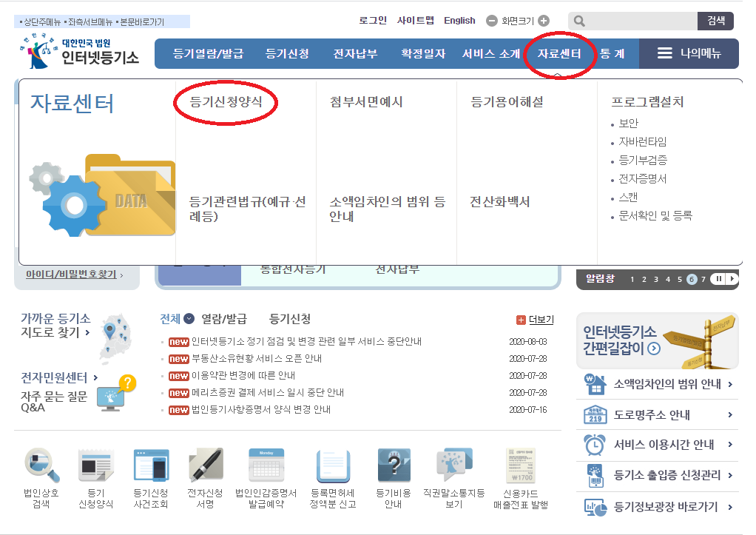Open 직권말소통지등 보기 icon
Viewport: 756px width, 535px height.
coord(454,465)
